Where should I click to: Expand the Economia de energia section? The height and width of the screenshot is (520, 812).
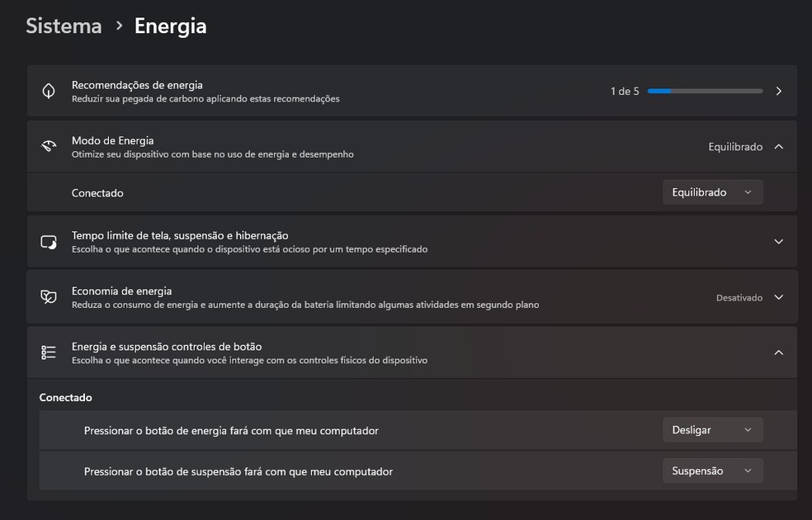tap(778, 297)
